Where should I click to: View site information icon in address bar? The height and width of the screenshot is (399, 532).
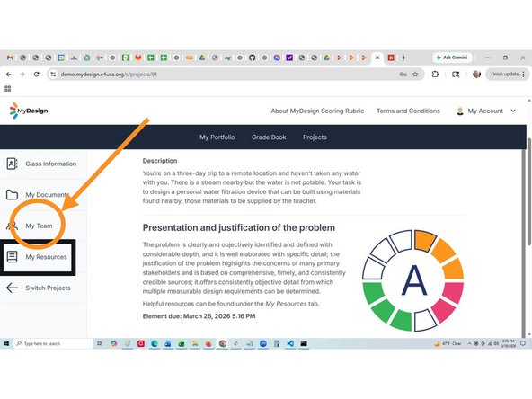click(53, 75)
